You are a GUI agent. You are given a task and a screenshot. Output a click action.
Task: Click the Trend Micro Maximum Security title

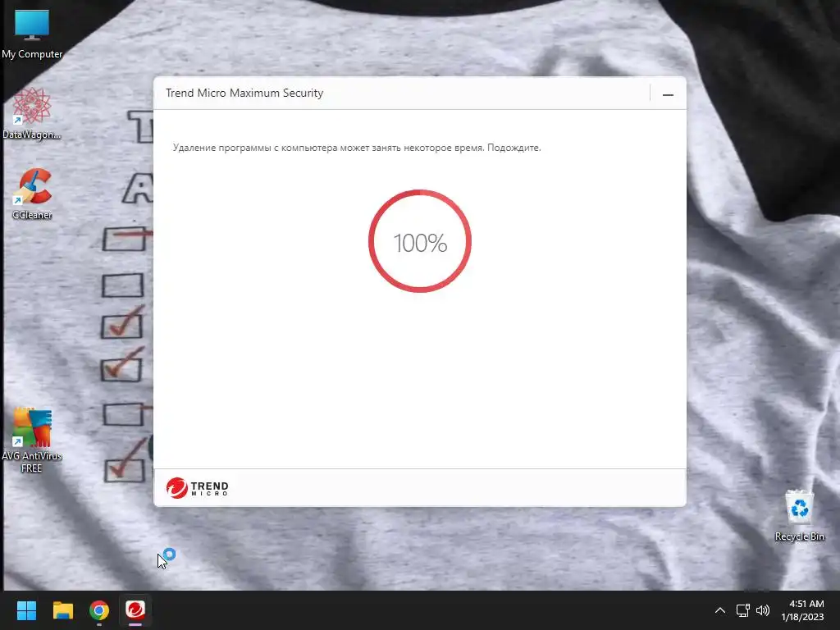pos(244,93)
